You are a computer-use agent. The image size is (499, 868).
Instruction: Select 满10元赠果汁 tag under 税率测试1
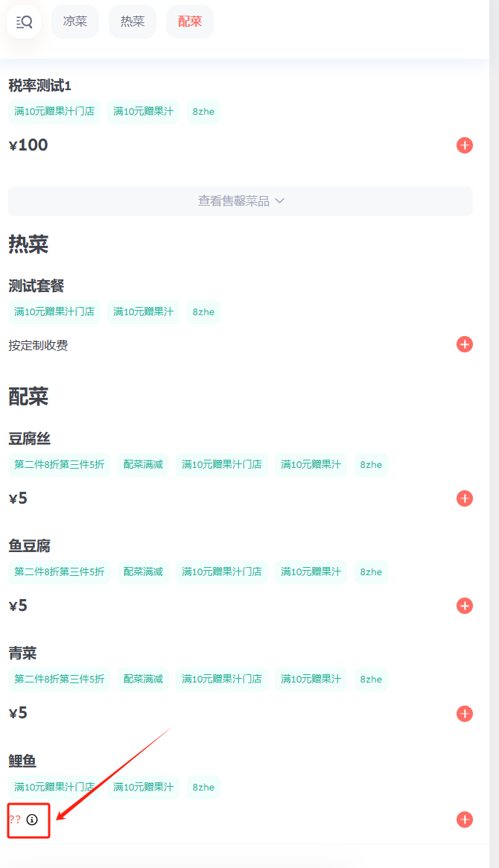[x=143, y=111]
